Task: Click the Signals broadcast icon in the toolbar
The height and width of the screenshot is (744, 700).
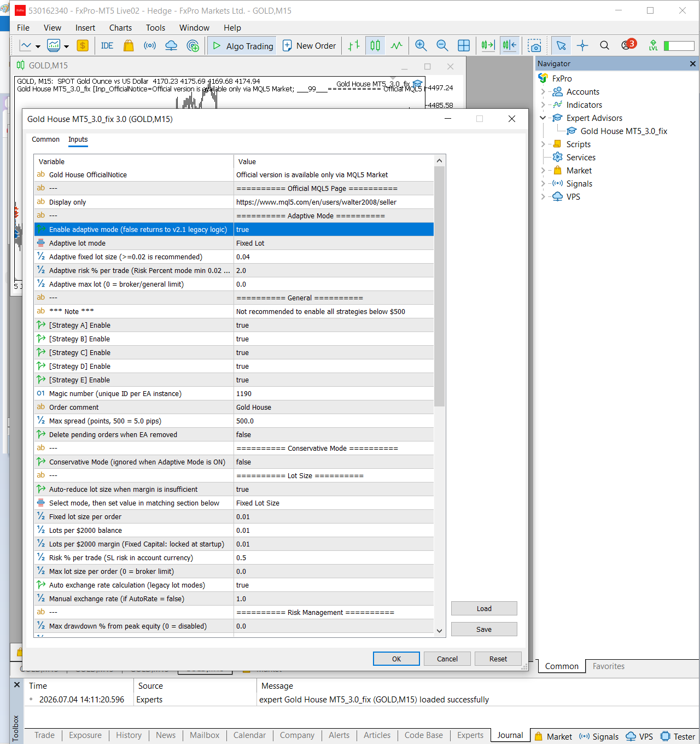Action: tap(150, 46)
